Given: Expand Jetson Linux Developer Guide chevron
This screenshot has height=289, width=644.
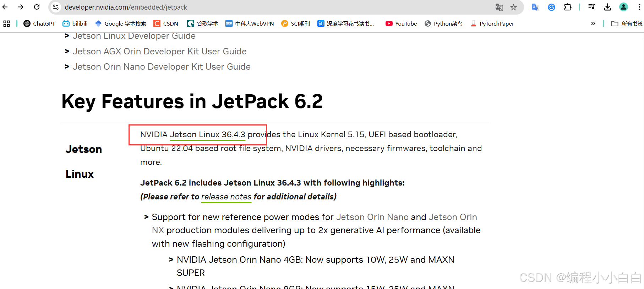Looking at the screenshot, I should (x=67, y=36).
